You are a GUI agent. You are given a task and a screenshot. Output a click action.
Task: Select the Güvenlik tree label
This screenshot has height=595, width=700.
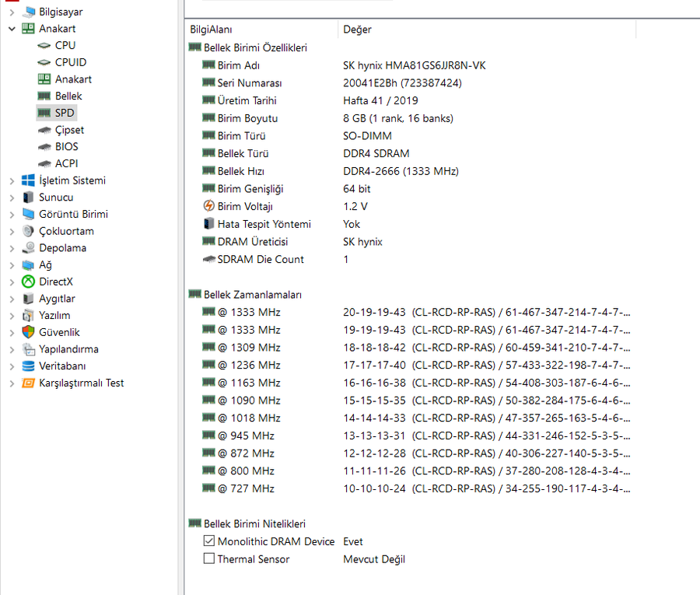tap(59, 332)
